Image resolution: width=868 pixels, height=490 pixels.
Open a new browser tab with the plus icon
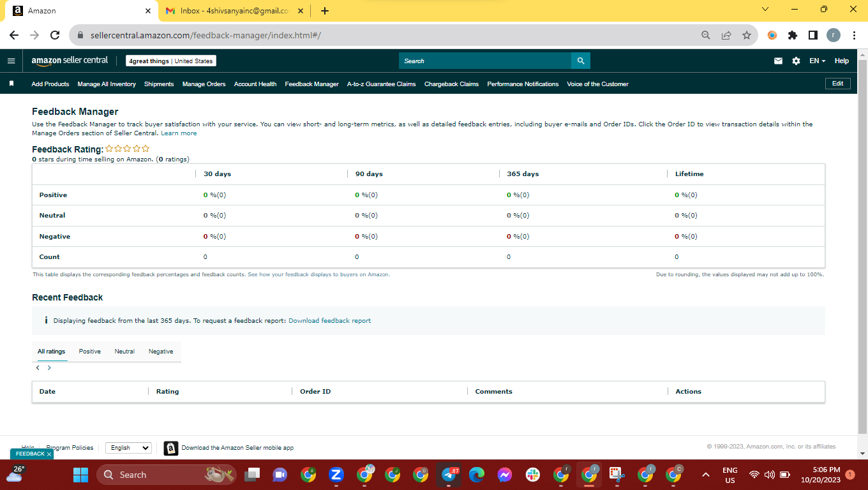325,11
